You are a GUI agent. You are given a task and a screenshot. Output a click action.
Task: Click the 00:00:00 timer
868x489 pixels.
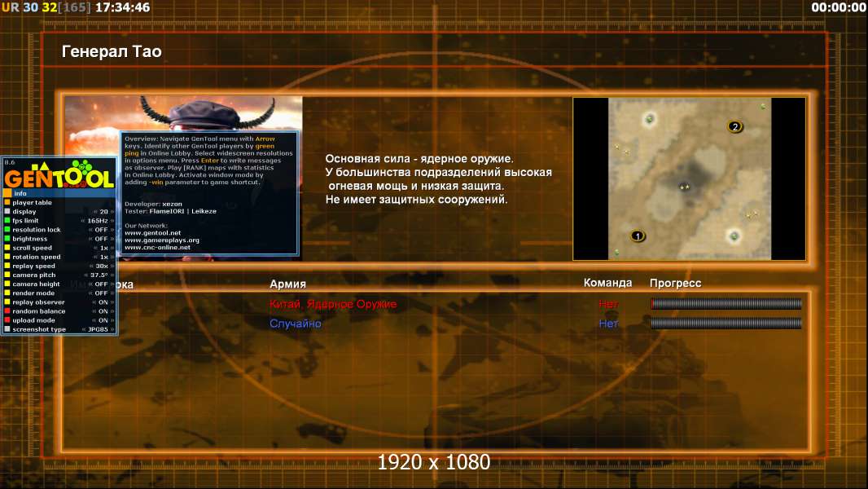[x=838, y=7]
